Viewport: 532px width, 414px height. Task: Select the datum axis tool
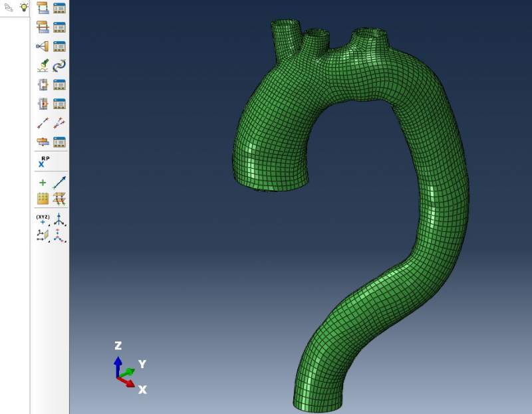(59, 219)
